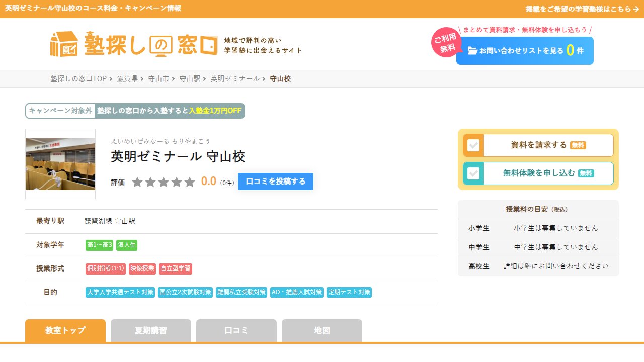Open お問い合わせリストを見る button
The width and height of the screenshot is (644, 362).
point(525,51)
